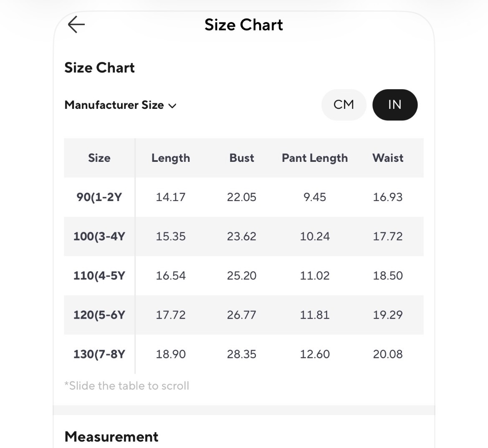Click the chevron next to Manufacturer Size

tap(172, 106)
